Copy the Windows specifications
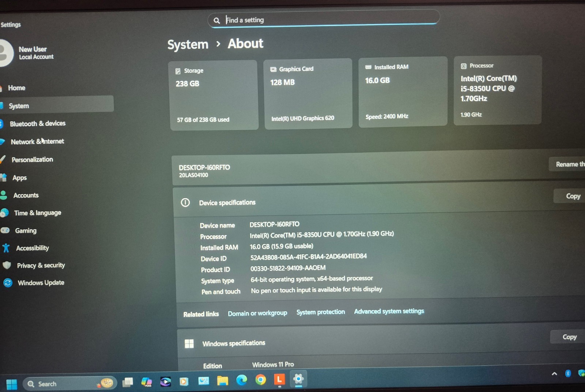This screenshot has height=392, width=585. 568,337
